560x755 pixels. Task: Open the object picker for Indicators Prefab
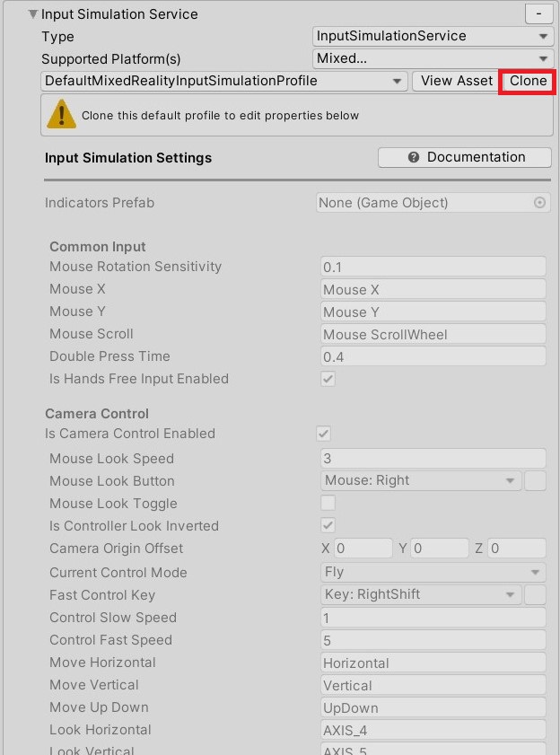(x=539, y=203)
